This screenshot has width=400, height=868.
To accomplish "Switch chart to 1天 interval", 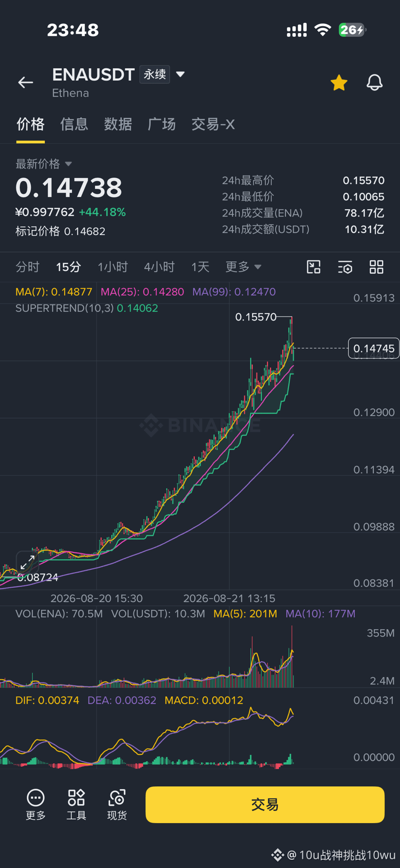I will 200,267.
